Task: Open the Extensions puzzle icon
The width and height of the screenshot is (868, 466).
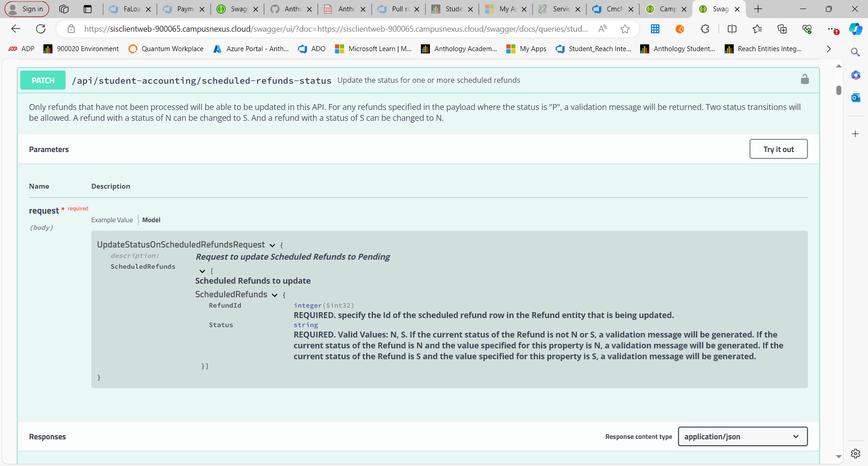Action: click(x=705, y=29)
